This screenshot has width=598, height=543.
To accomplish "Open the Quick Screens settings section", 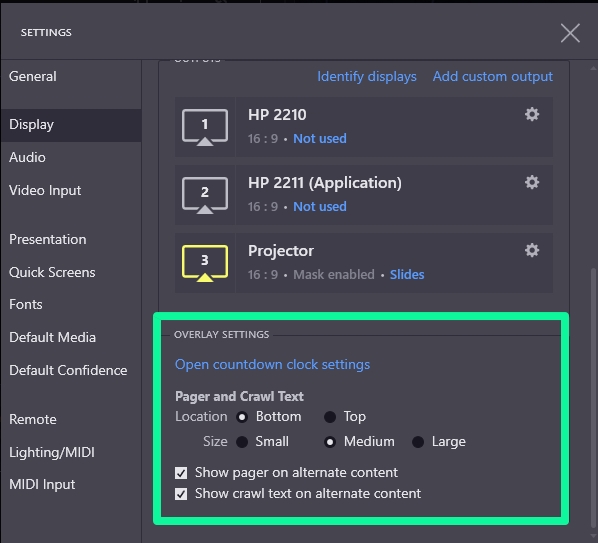I will [x=71, y=272].
